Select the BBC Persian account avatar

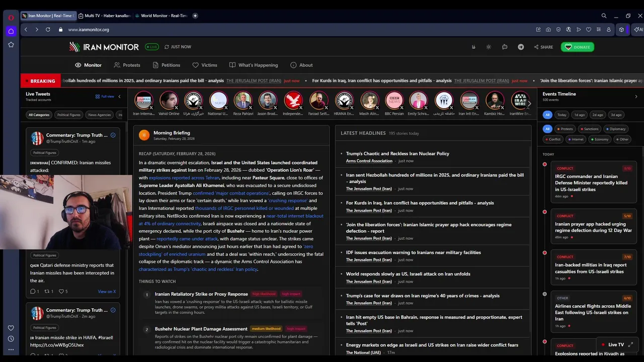pos(394,101)
